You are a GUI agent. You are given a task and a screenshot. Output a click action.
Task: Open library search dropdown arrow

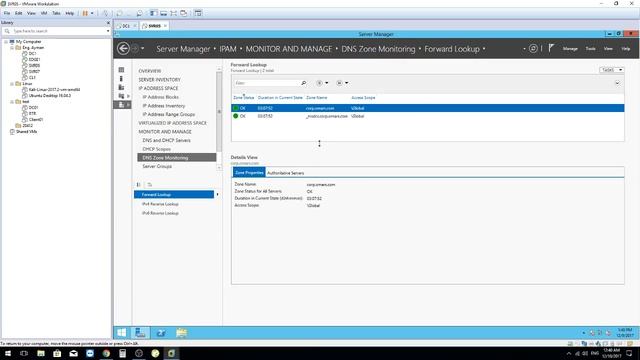[108, 31]
